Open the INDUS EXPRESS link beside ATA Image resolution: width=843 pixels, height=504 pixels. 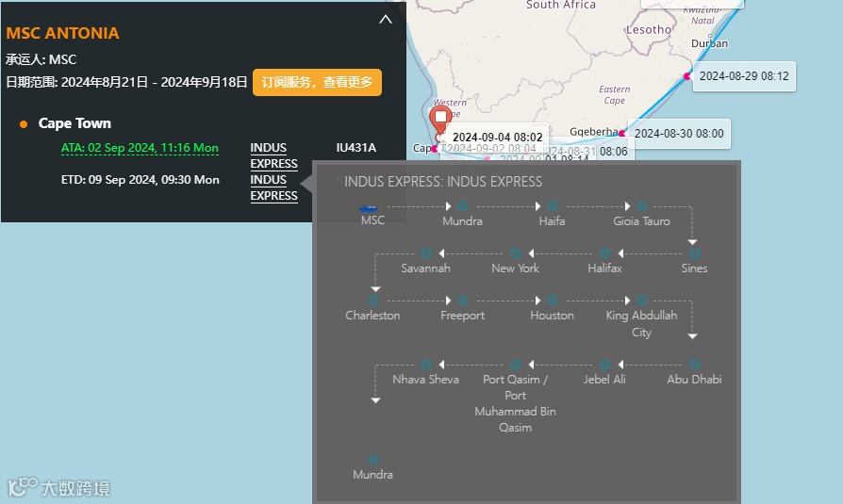point(273,155)
